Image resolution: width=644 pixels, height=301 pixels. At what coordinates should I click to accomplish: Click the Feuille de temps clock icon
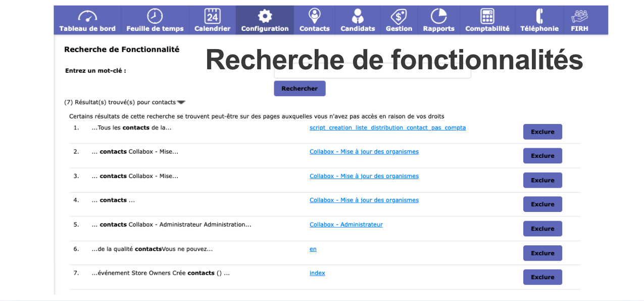click(x=155, y=16)
